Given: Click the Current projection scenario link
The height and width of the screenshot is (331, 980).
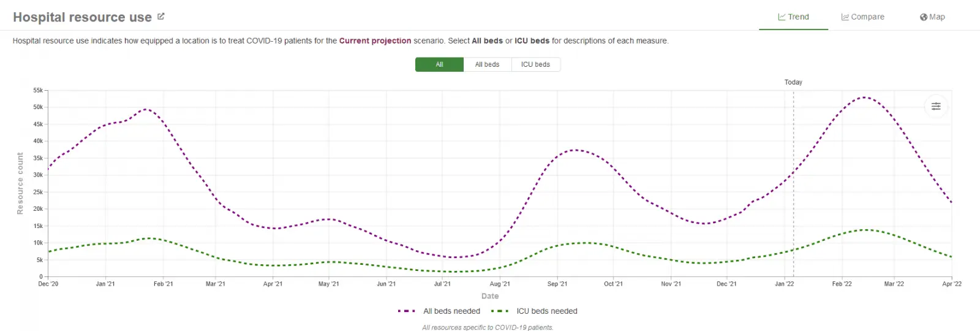Looking at the screenshot, I should 375,41.
